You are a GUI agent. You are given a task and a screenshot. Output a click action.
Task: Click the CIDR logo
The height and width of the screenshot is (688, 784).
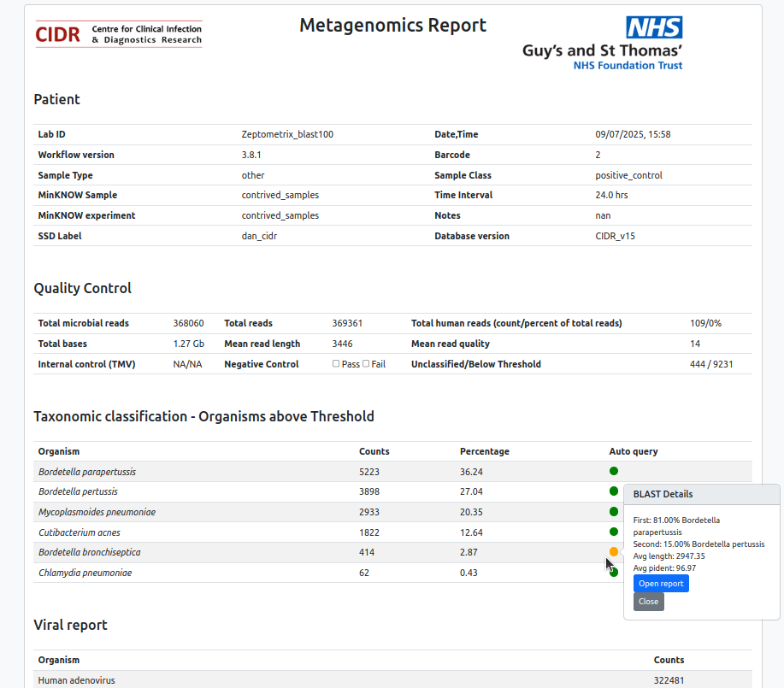119,34
